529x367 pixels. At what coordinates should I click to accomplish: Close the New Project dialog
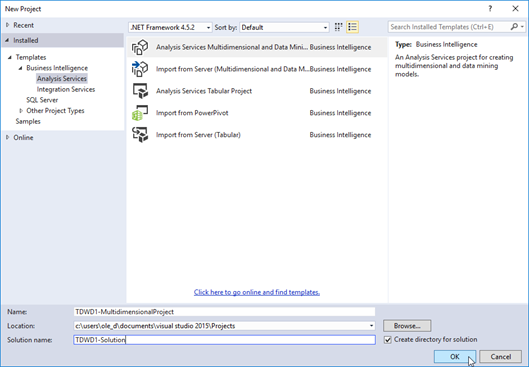515,9
